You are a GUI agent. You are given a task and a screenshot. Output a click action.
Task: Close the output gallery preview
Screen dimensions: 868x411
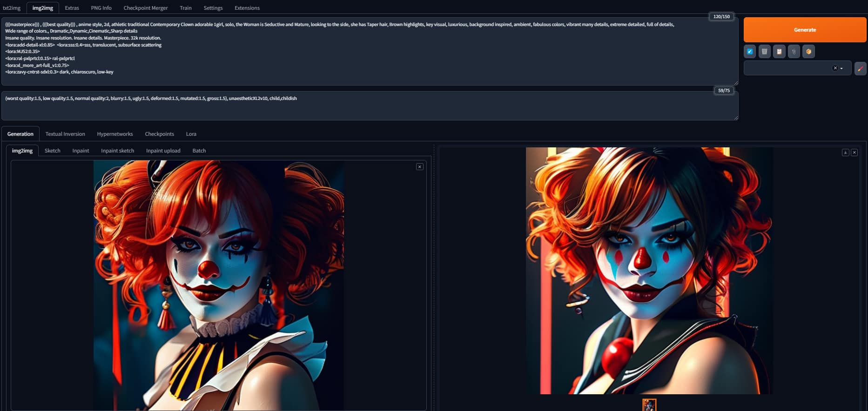(x=854, y=152)
